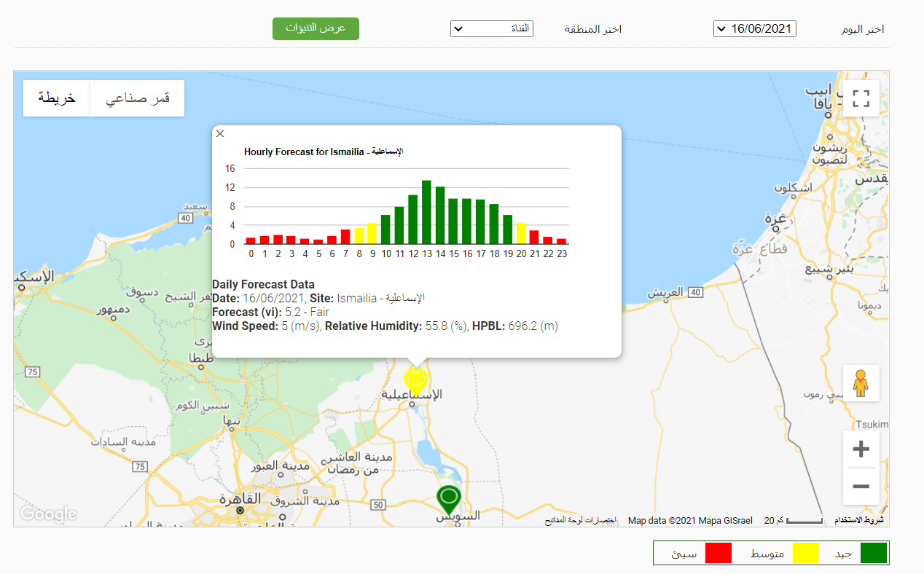Close the Ismailia forecast popup

pyautogui.click(x=220, y=134)
